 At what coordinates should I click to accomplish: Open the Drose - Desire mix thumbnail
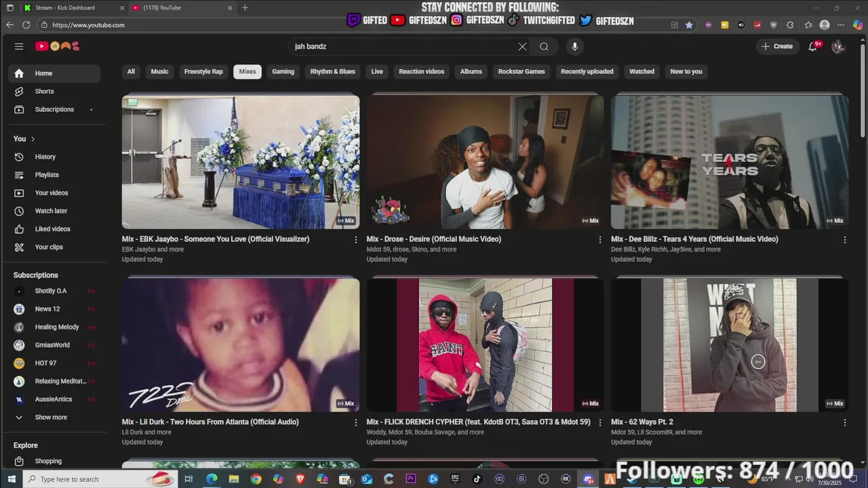pos(486,161)
